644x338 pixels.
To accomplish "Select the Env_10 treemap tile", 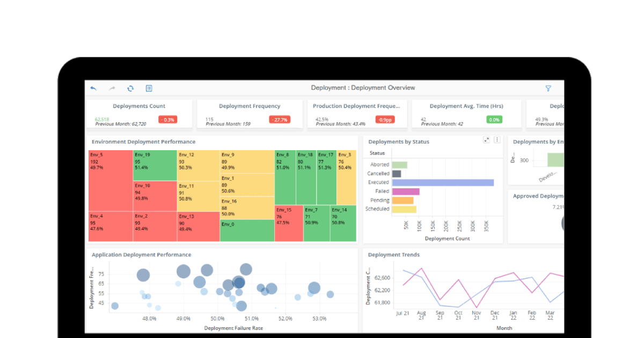I will point(155,196).
